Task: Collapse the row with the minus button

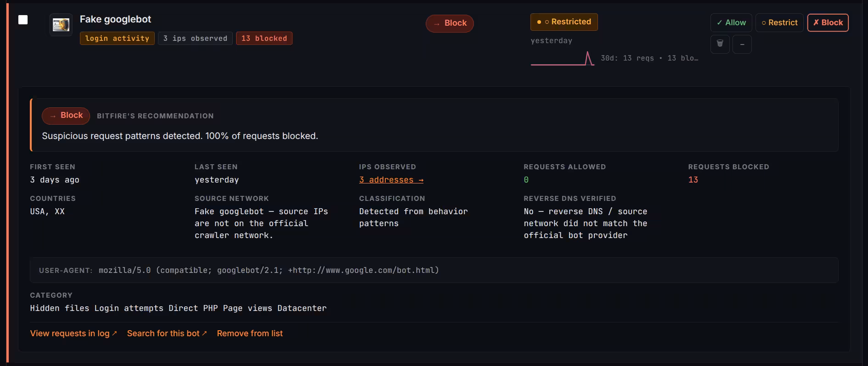Action: [x=742, y=44]
